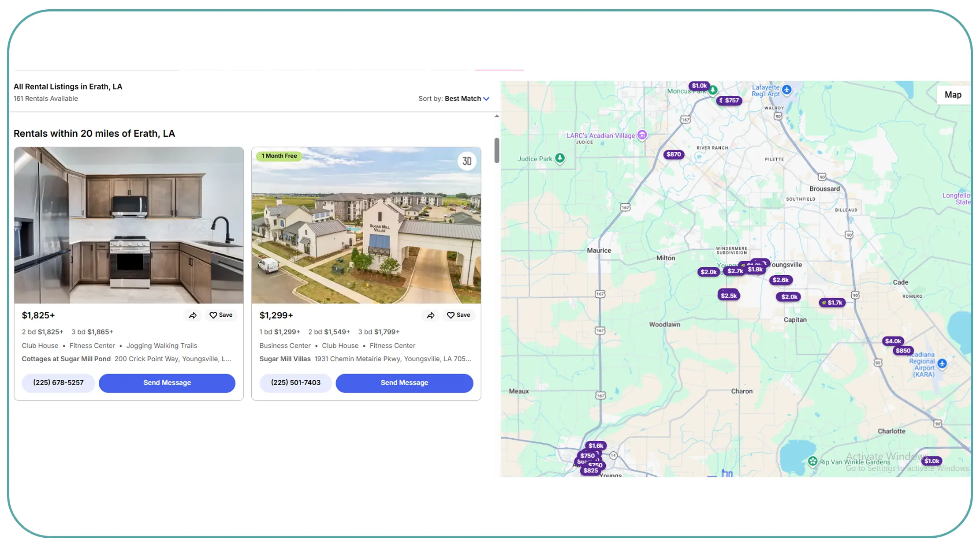Image resolution: width=980 pixels, height=547 pixels.
Task: Select the $2.5k map marker
Action: click(729, 296)
